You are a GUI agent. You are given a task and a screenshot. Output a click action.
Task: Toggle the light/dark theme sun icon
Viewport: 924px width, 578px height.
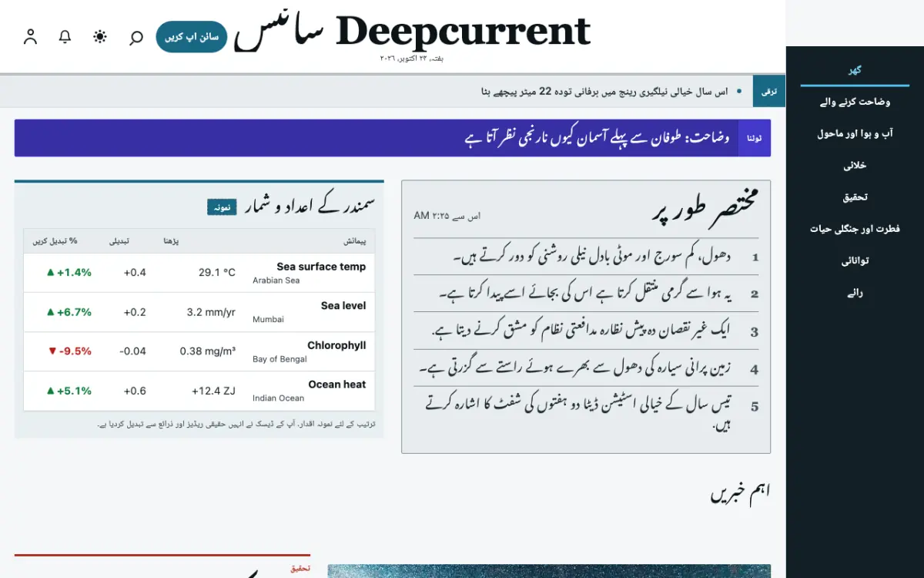(100, 37)
